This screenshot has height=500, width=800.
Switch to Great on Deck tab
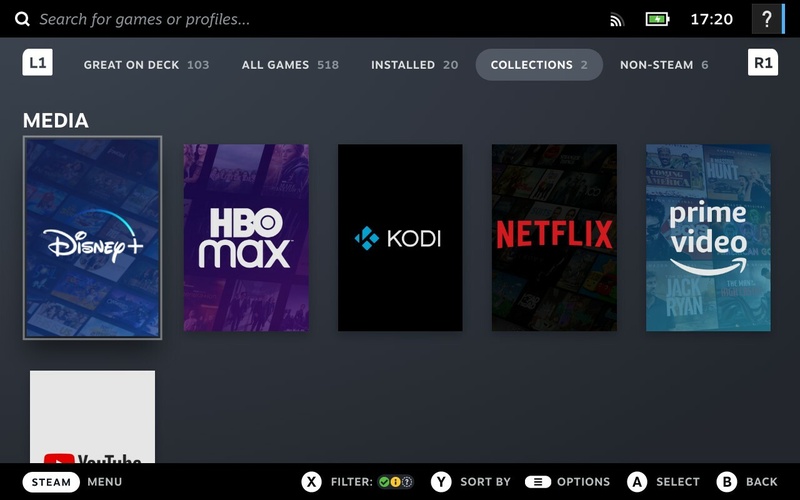coord(146,65)
